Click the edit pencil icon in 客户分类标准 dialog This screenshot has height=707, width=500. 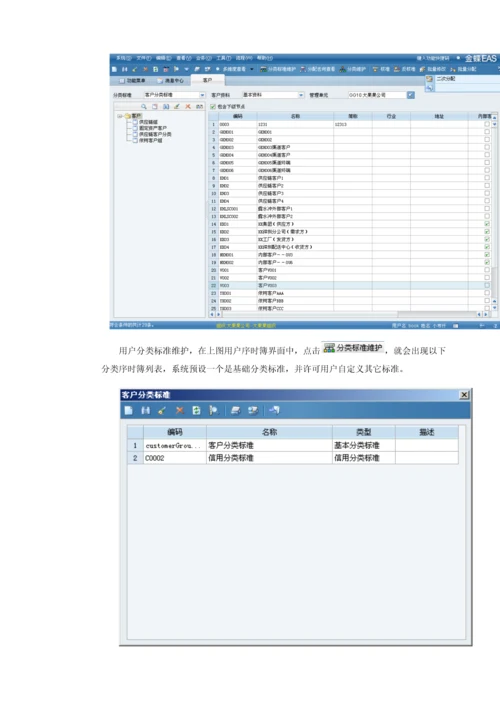point(162,410)
